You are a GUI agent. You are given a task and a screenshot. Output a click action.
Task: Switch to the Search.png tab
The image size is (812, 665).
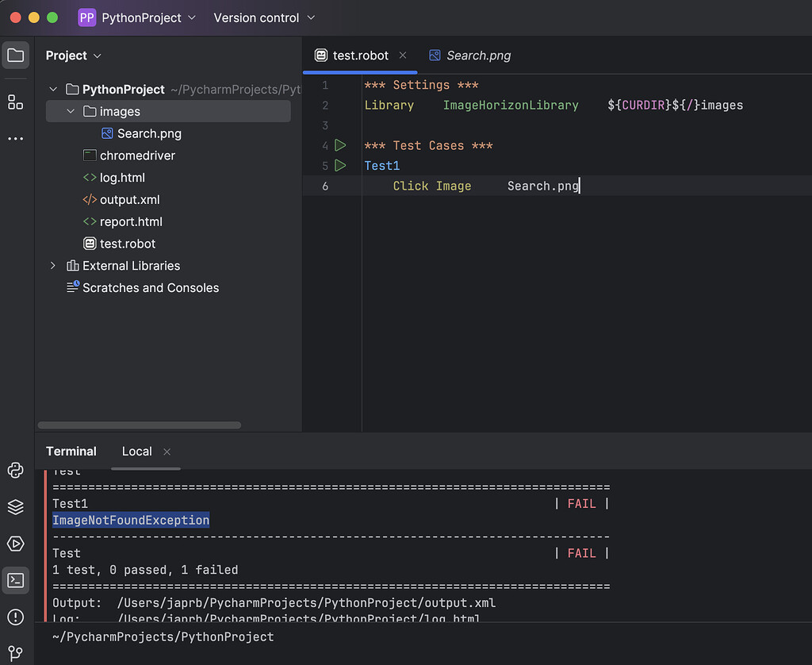click(x=477, y=56)
